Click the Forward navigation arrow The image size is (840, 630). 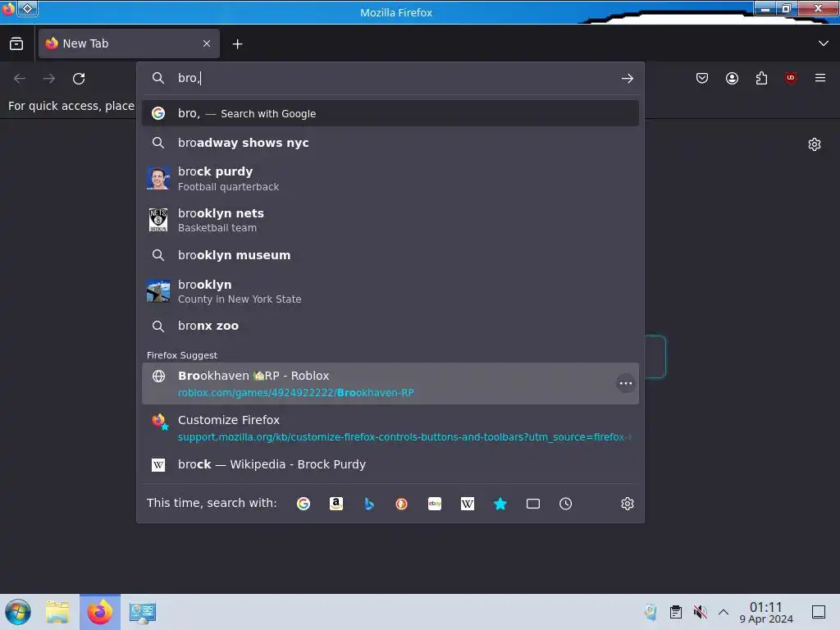pyautogui.click(x=49, y=79)
